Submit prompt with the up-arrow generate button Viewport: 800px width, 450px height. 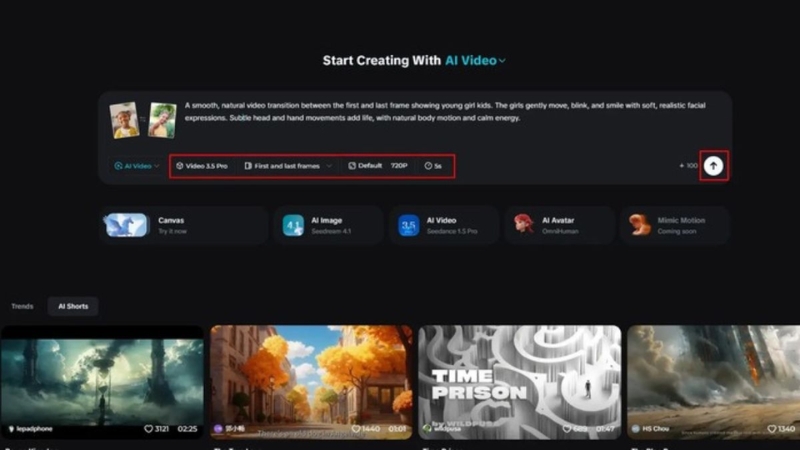coord(713,166)
